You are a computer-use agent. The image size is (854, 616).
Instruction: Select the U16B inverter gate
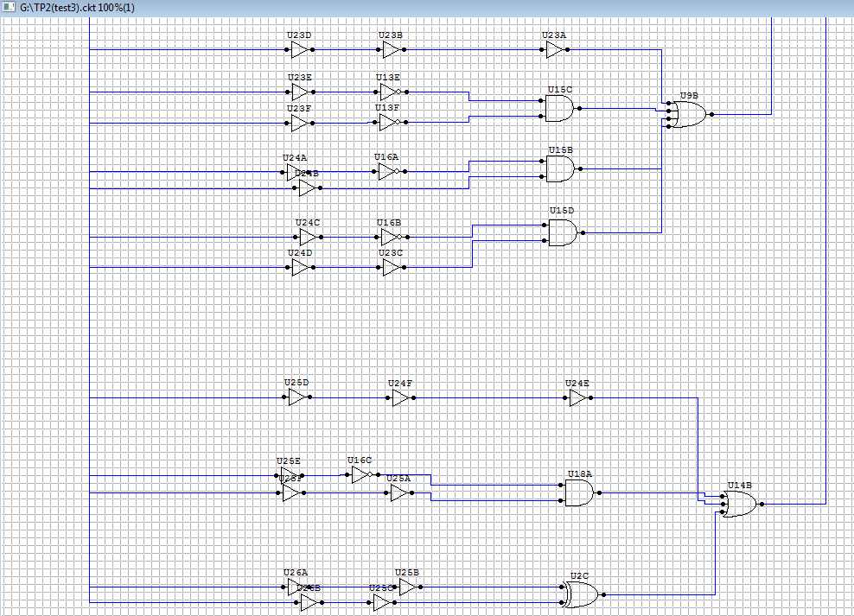tap(390, 237)
